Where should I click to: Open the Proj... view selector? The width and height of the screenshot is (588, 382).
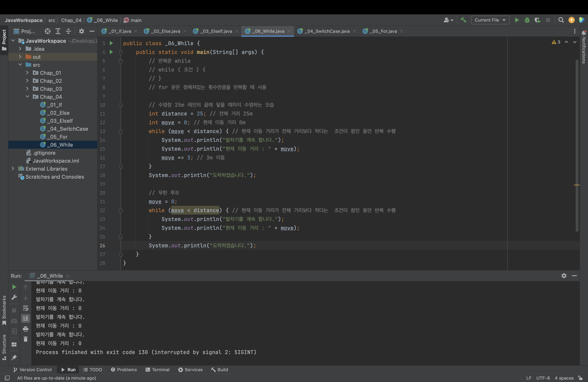[x=24, y=31]
